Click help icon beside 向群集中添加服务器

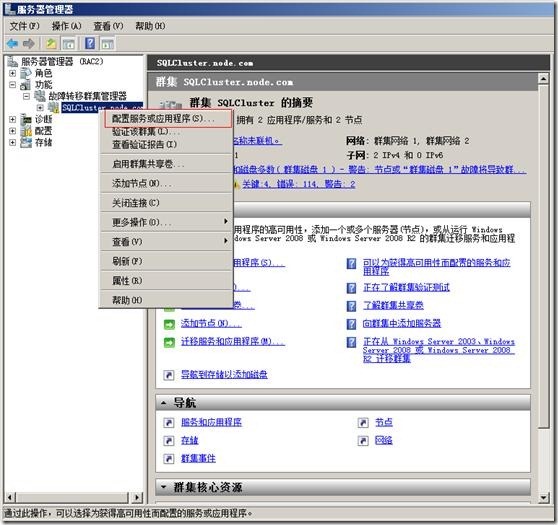[x=351, y=324]
